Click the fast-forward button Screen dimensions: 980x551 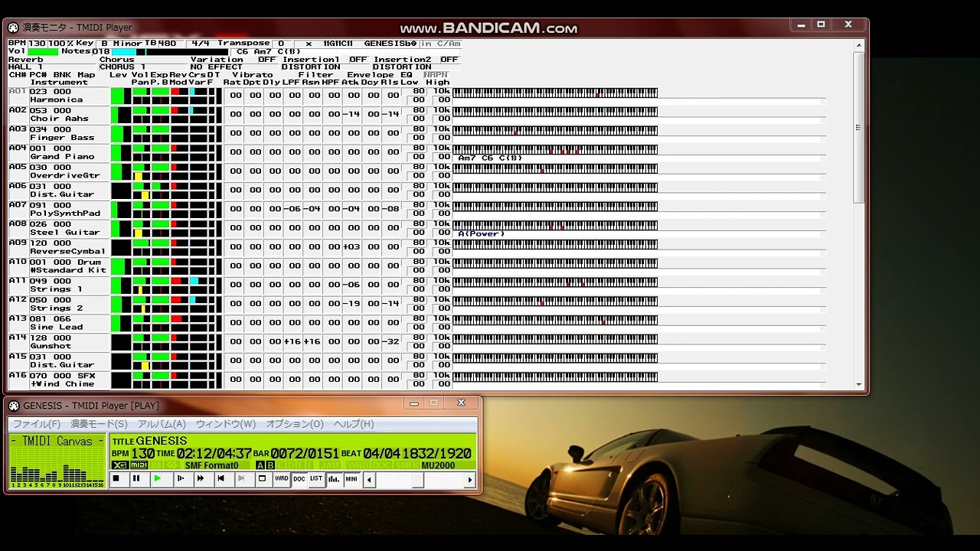click(201, 479)
